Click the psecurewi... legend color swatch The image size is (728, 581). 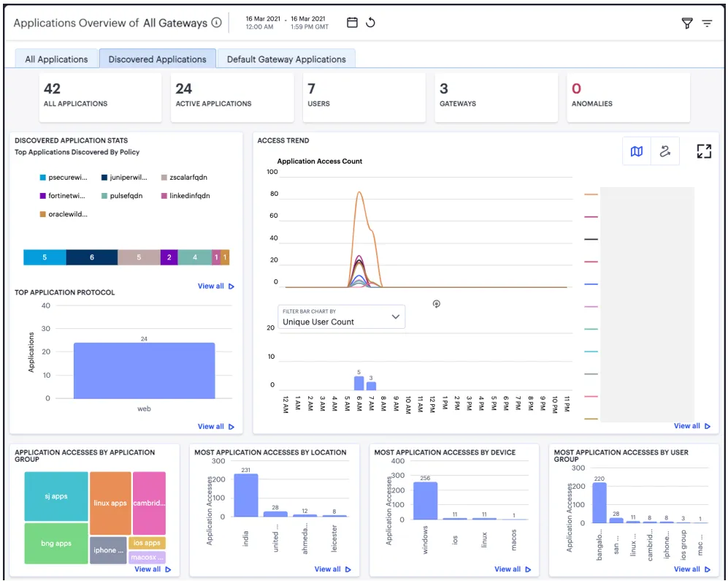pyautogui.click(x=42, y=178)
